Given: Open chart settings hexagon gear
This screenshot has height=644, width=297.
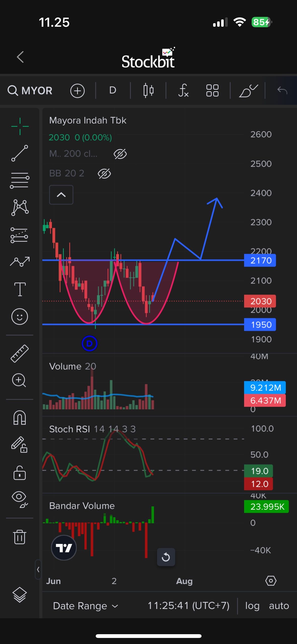Looking at the screenshot, I should click(271, 581).
